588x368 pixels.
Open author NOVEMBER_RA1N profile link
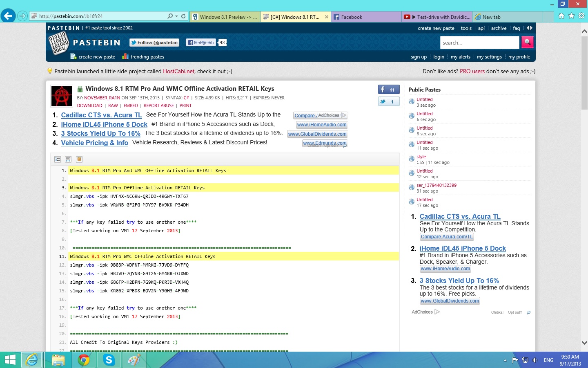102,98
